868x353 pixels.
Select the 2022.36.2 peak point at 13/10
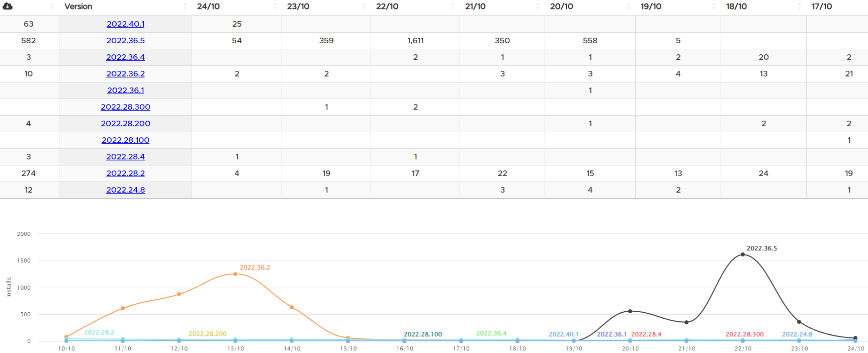(235, 274)
